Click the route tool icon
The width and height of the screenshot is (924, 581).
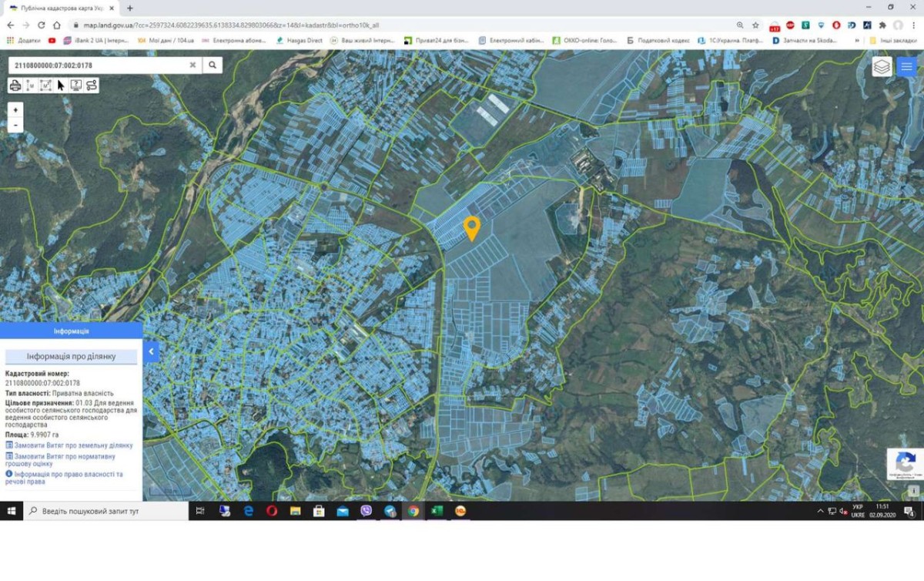click(x=92, y=86)
